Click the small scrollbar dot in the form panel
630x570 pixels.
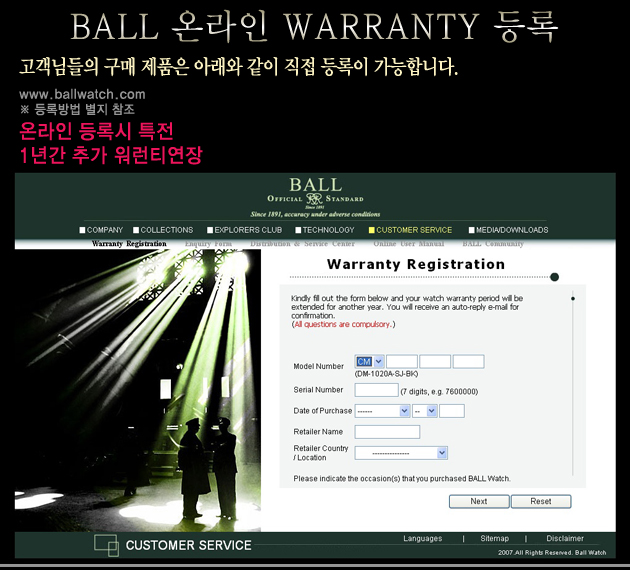(x=573, y=298)
